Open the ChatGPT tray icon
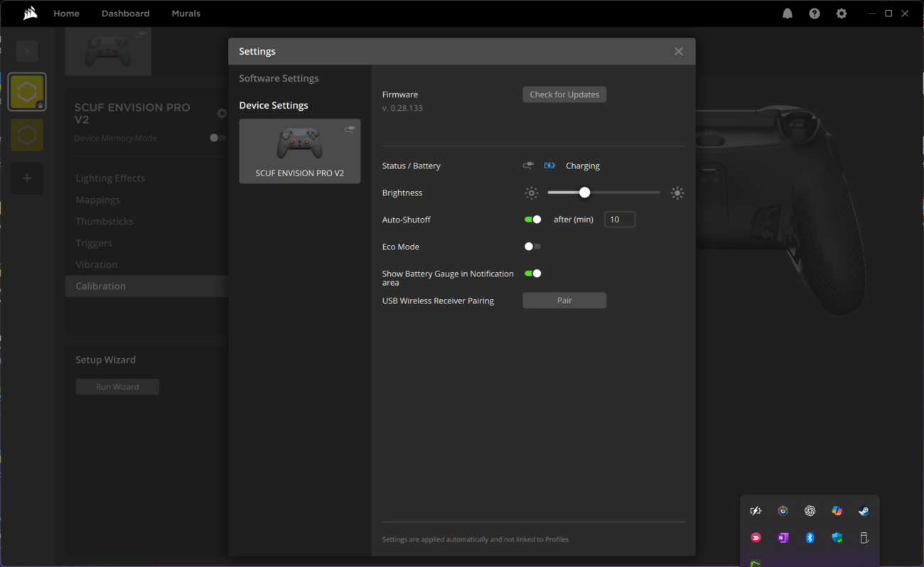Viewport: 924px width, 567px height. coord(810,511)
